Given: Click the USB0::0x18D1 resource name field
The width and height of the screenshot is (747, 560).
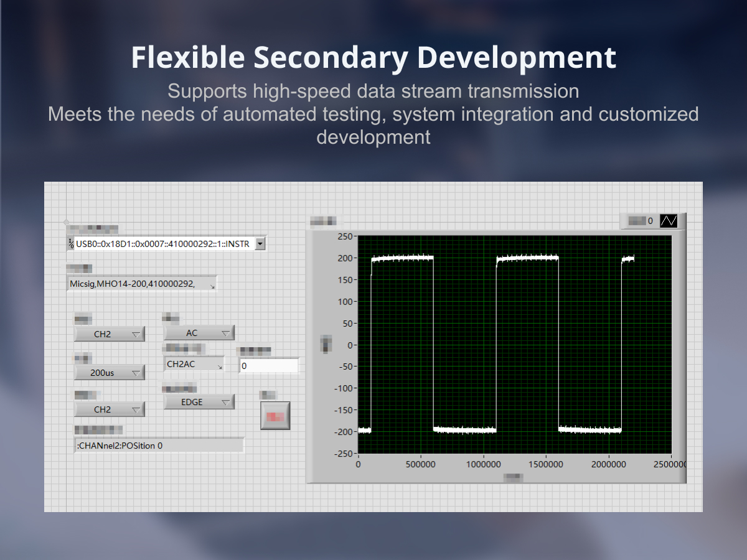Looking at the screenshot, I should click(162, 244).
